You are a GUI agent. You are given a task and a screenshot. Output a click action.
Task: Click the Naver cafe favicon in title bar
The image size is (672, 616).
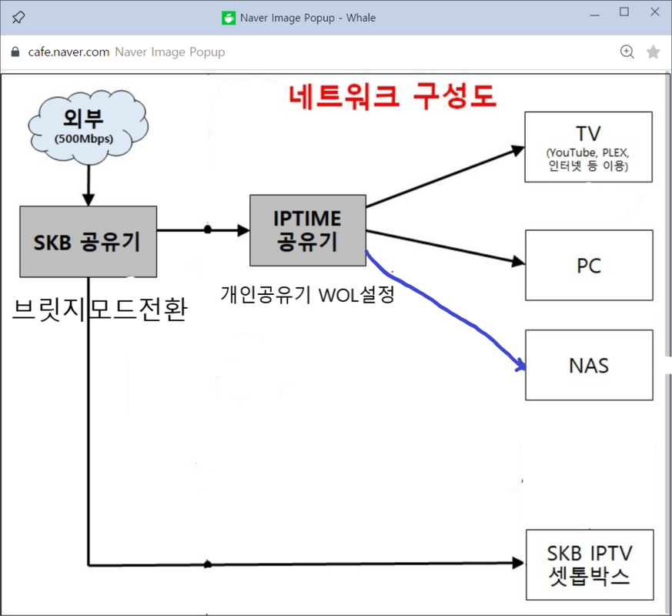(x=229, y=18)
